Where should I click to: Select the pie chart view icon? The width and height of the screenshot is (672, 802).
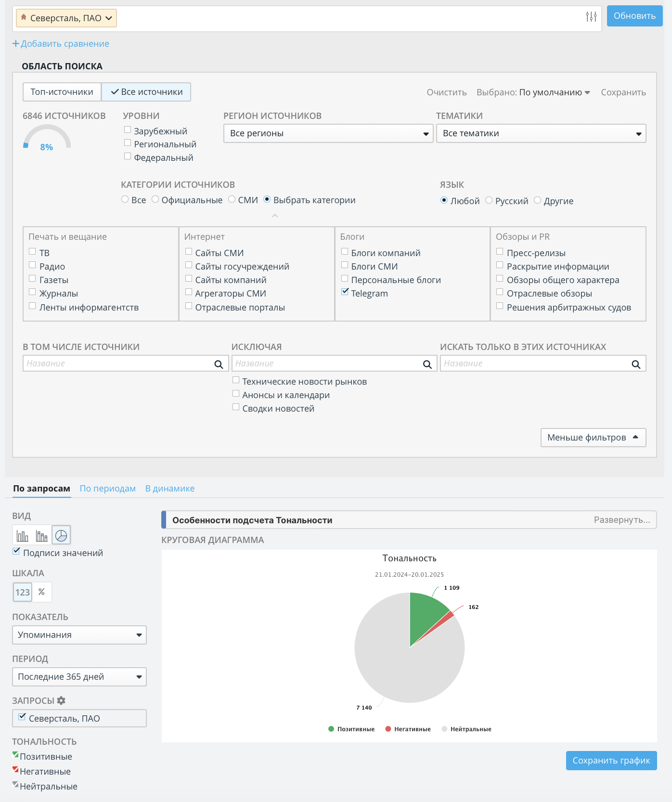coord(61,535)
